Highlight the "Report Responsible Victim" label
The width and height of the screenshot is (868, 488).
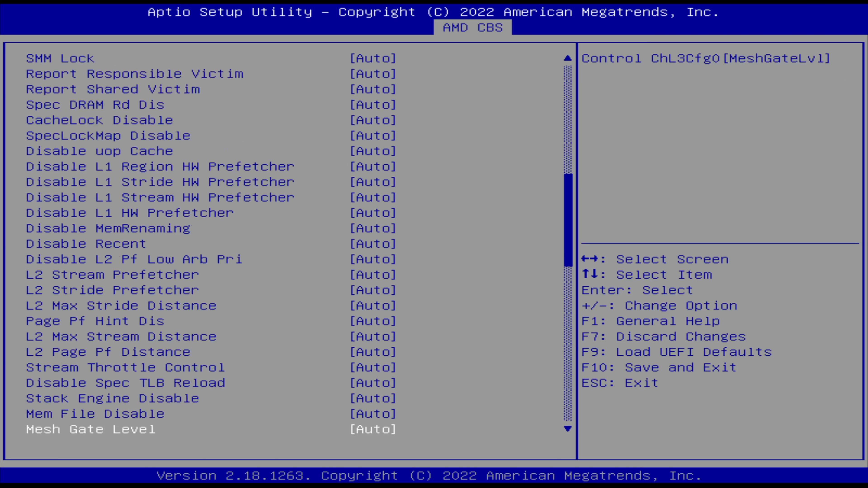135,74
